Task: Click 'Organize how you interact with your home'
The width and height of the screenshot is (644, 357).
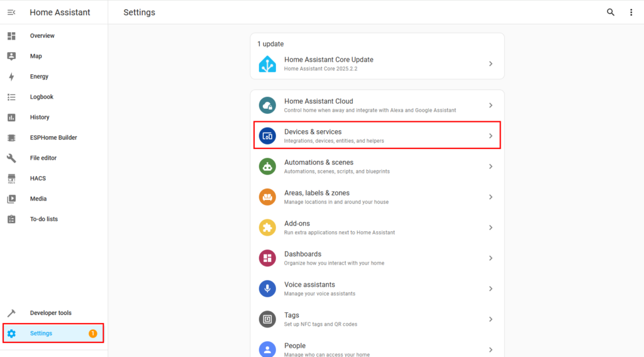Action: [335, 263]
